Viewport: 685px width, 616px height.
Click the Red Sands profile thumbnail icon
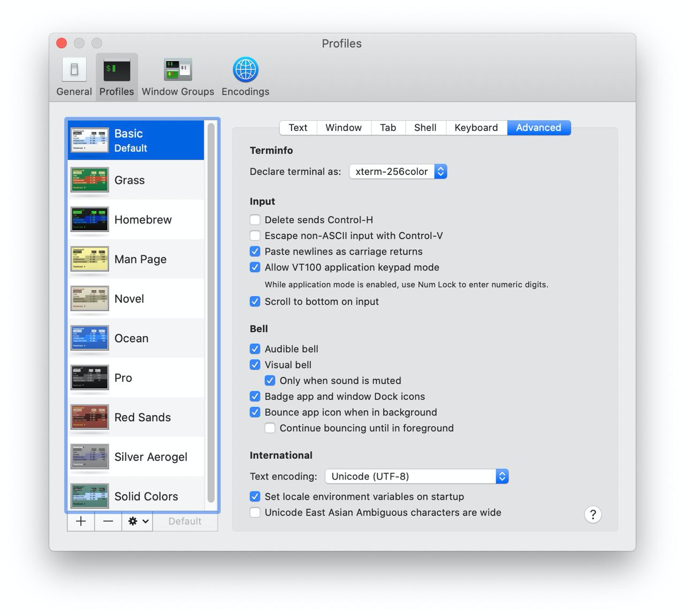pyautogui.click(x=89, y=417)
